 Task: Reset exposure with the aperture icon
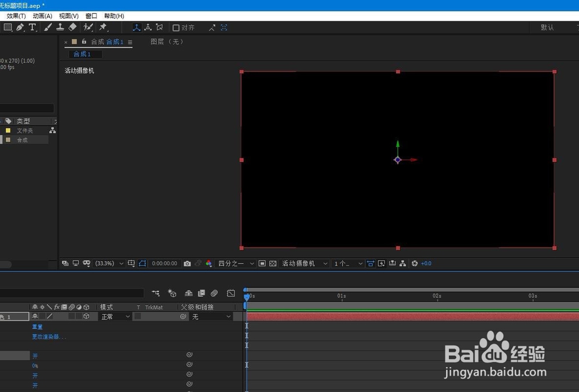(x=415, y=263)
